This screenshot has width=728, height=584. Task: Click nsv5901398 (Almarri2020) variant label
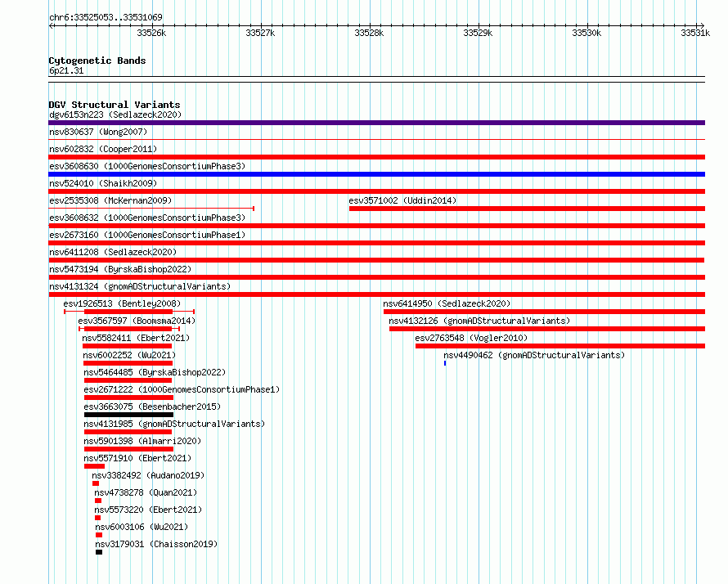tap(142, 441)
